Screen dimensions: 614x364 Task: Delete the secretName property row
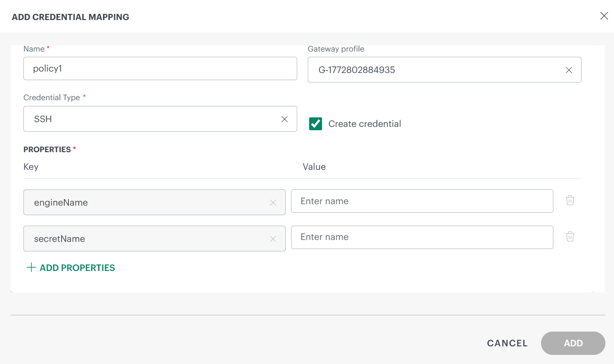click(x=570, y=237)
